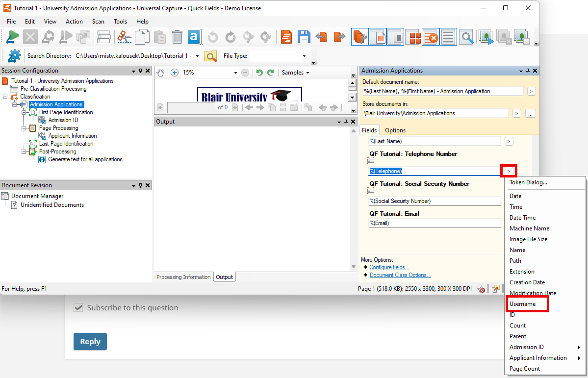Image resolution: width=588 pixels, height=378 pixels.
Task: Click token arrow beside Telephone field
Action: tap(509, 171)
